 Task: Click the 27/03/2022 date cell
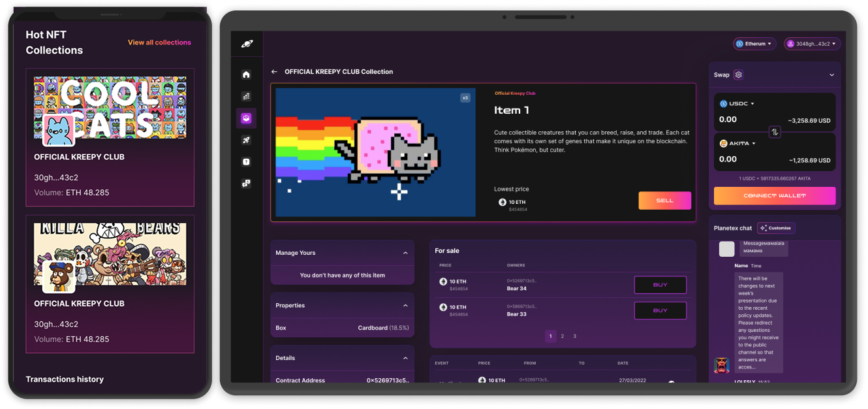632,380
